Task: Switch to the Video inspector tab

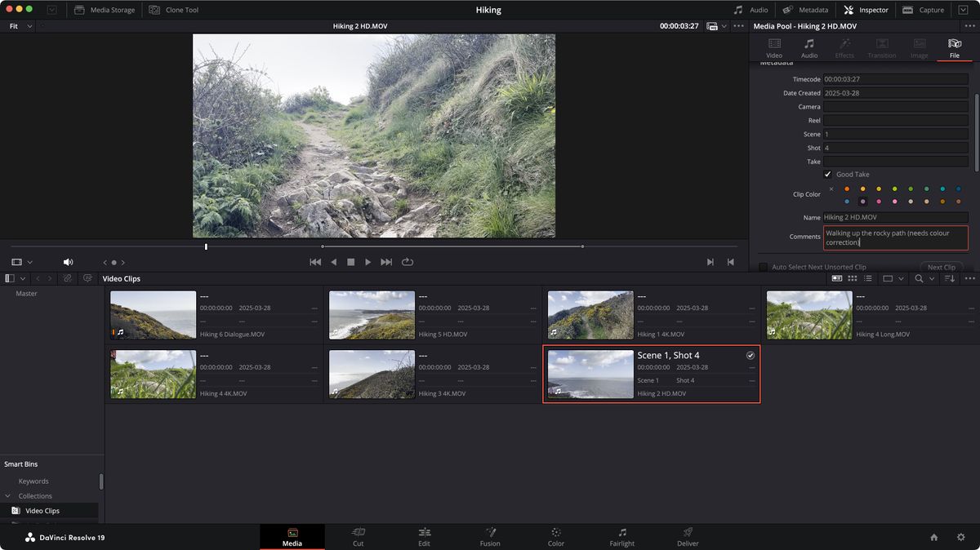Action: click(x=773, y=47)
